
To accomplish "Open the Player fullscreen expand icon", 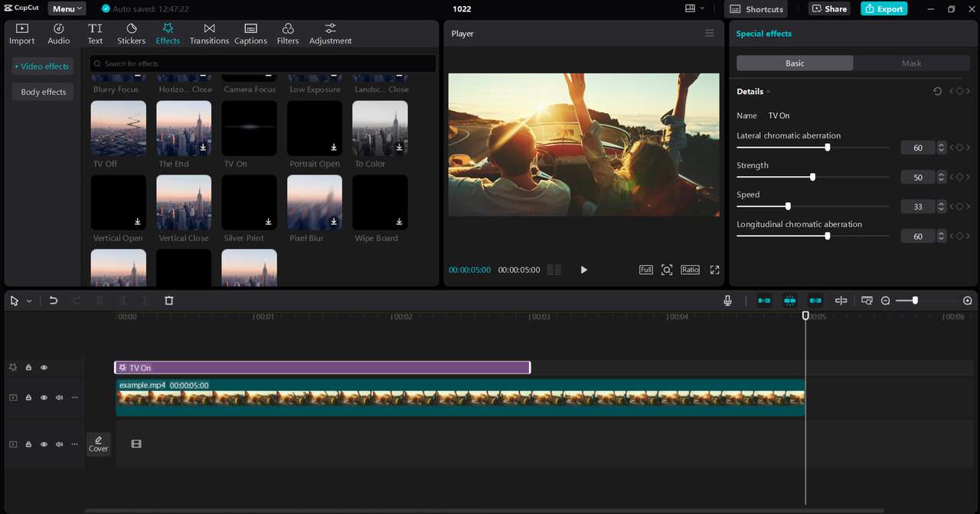I will [x=714, y=270].
